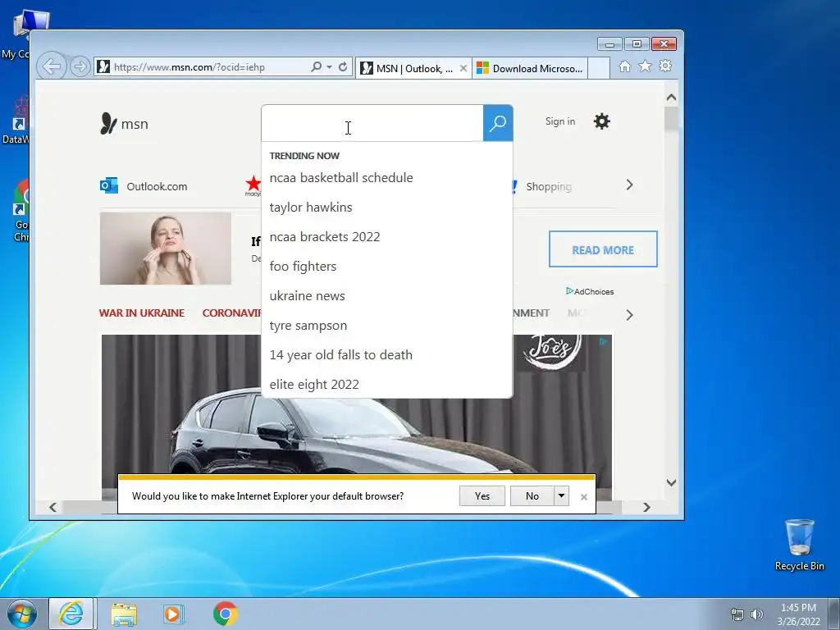Select suggestion foo fighters
This screenshot has height=630, width=840.
(303, 267)
